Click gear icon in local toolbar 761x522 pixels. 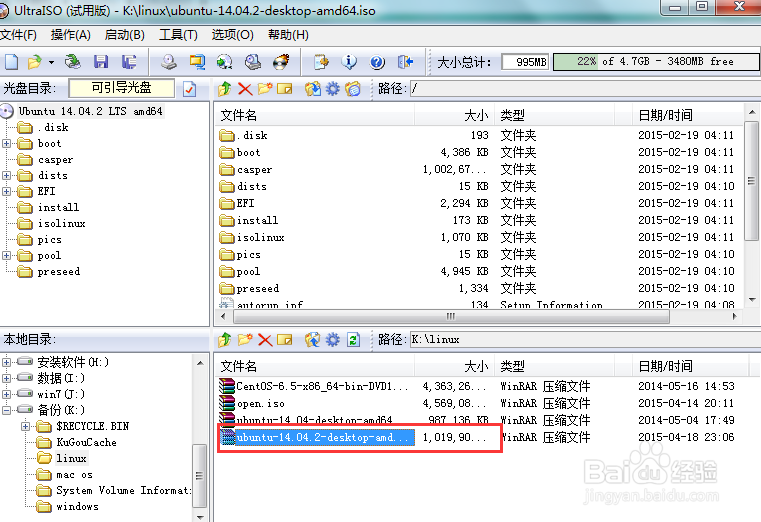point(332,340)
